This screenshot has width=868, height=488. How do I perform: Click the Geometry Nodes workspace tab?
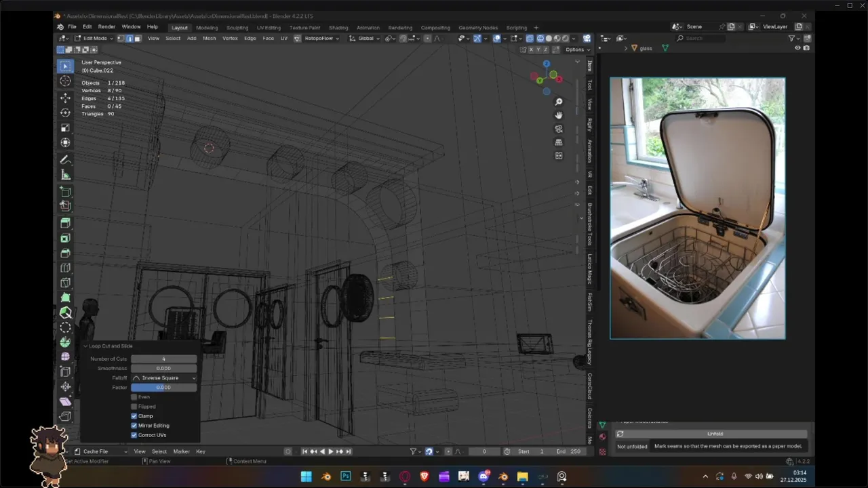(478, 28)
